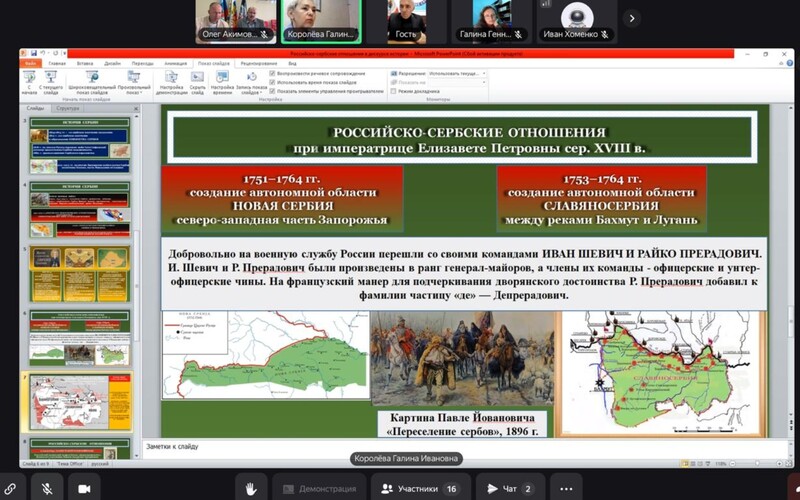The height and width of the screenshot is (500, 800).
Task: Click zoom in plus button in status bar
Action: tap(779, 464)
